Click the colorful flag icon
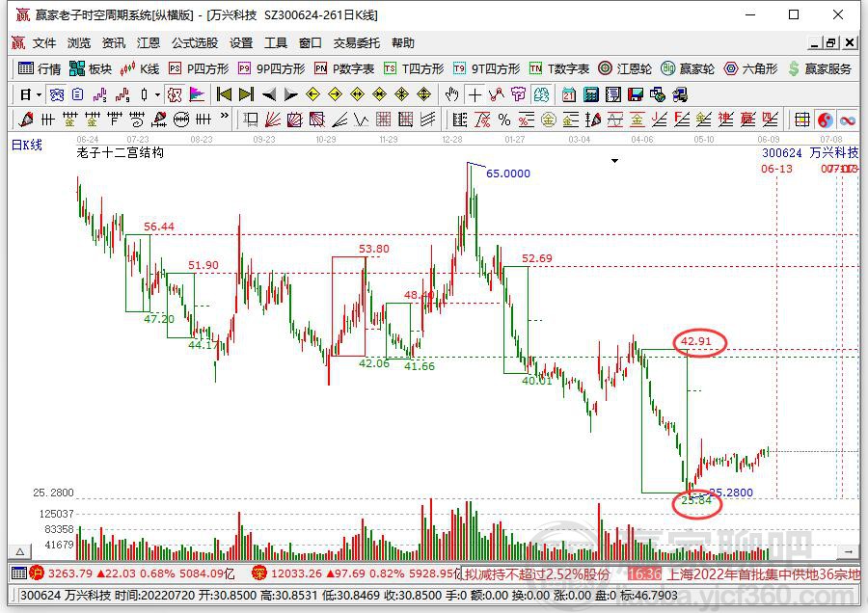This screenshot has width=868, height=613. click(x=197, y=95)
